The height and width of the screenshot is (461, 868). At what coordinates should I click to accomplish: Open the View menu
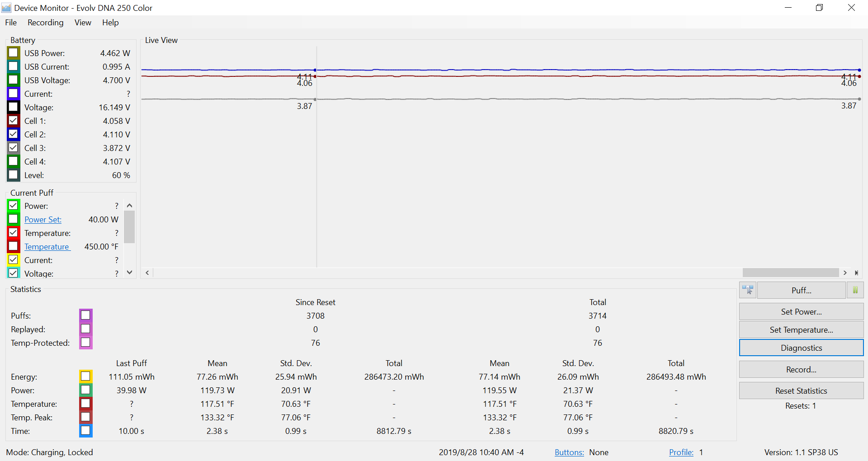83,23
